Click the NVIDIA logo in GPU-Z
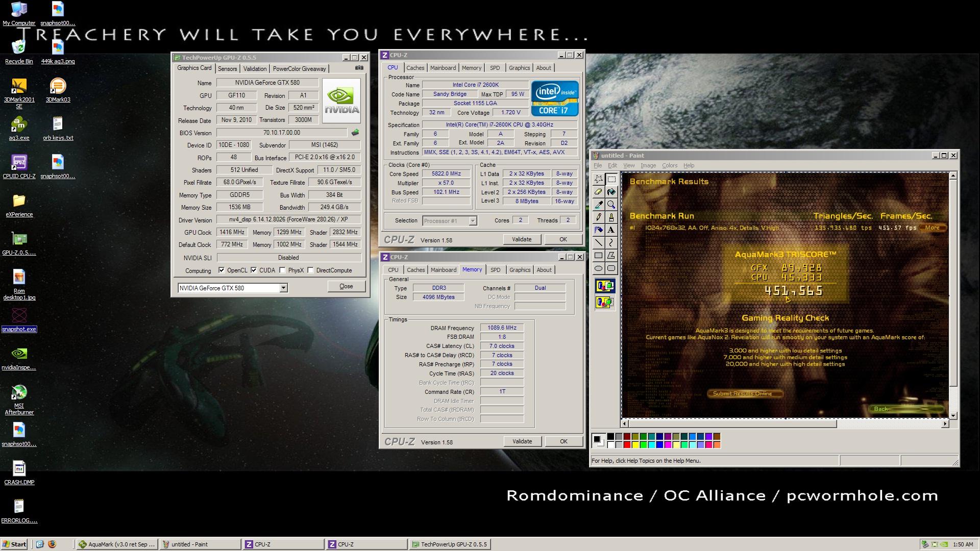 click(341, 101)
